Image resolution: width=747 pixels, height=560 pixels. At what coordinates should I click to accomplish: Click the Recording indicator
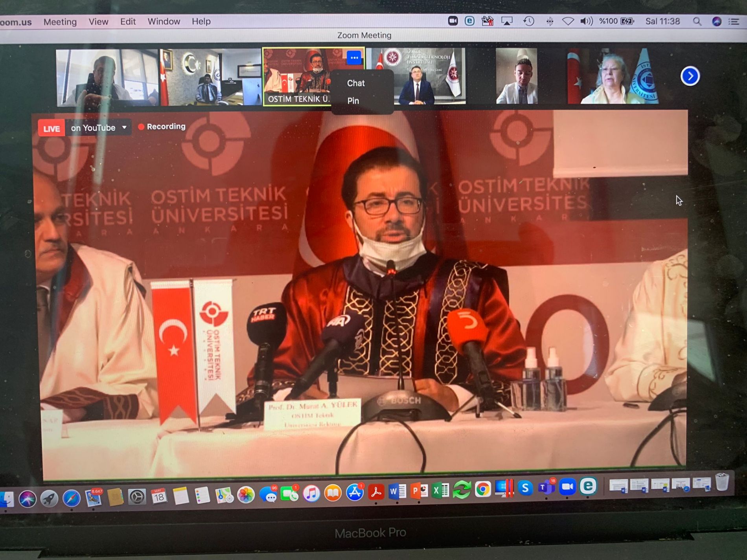(x=162, y=127)
